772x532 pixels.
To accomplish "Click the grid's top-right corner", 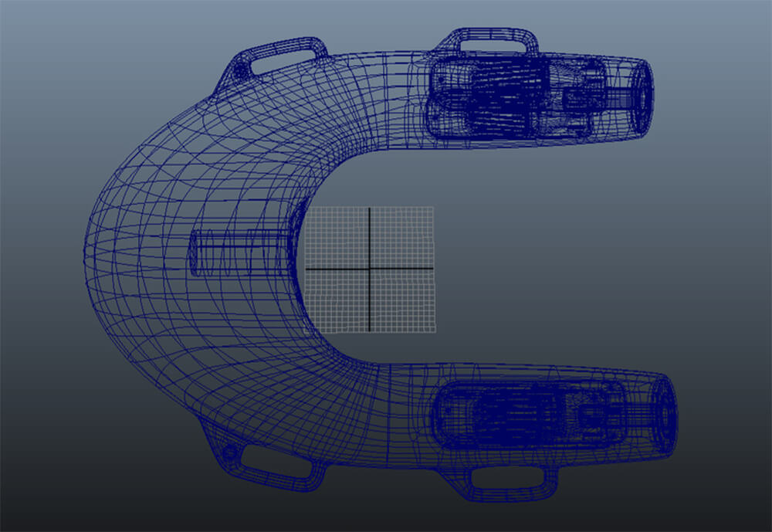I will (432, 208).
